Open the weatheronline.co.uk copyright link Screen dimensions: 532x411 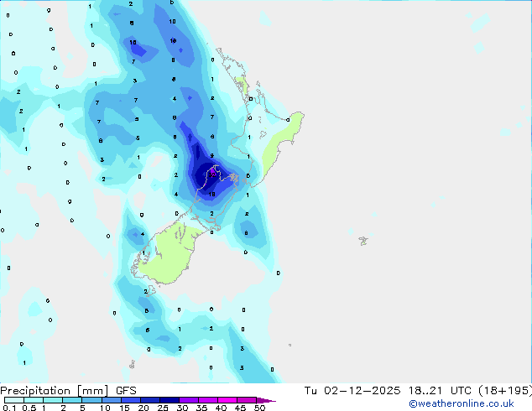[462, 403]
